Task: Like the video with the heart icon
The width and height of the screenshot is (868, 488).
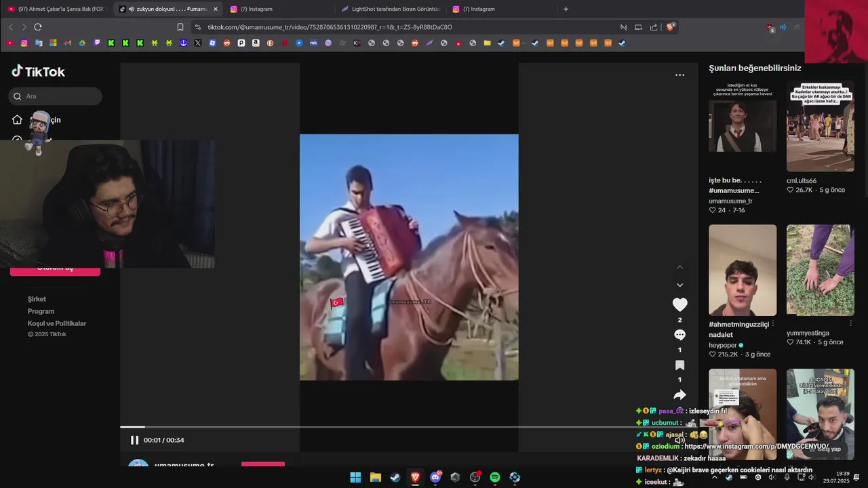Action: 679,305
